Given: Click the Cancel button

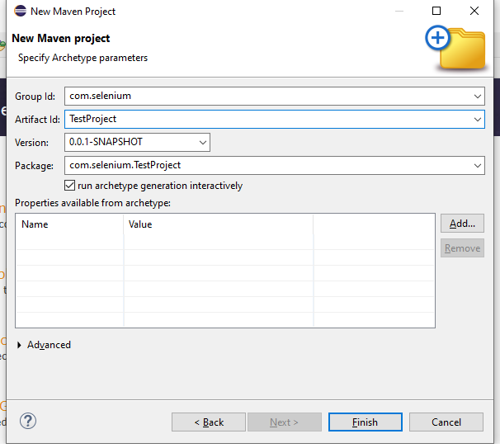Looking at the screenshot, I should [x=446, y=422].
